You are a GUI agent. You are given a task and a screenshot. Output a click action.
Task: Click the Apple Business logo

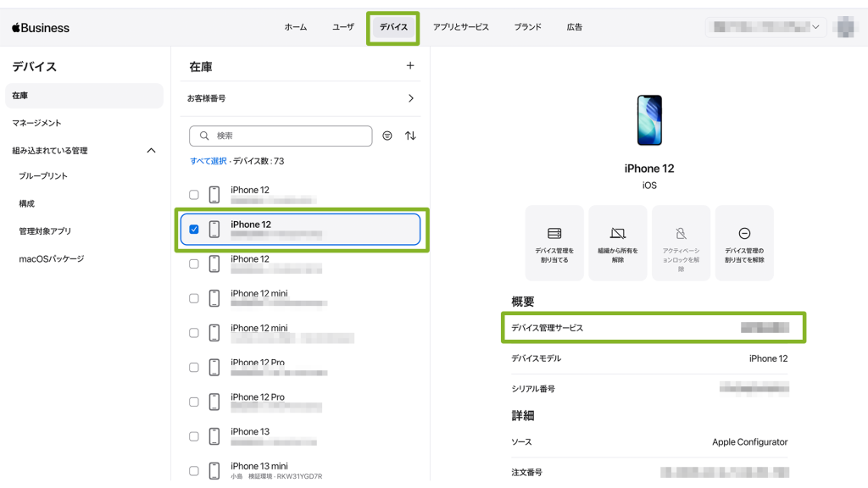click(x=41, y=27)
